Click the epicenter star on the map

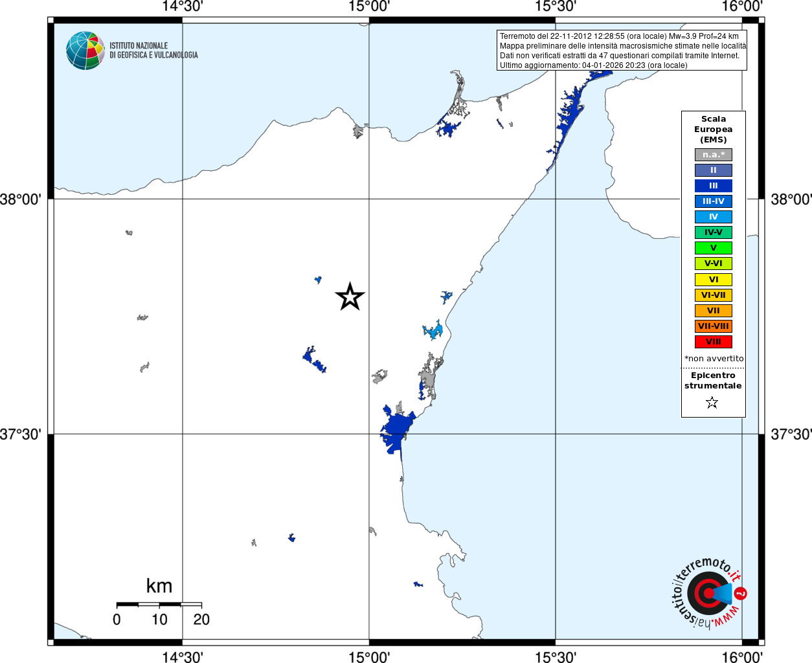[350, 297]
